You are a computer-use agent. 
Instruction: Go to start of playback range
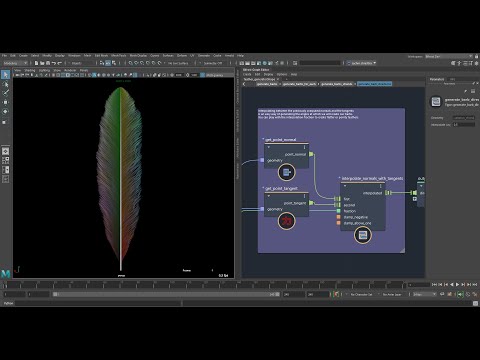434,284
